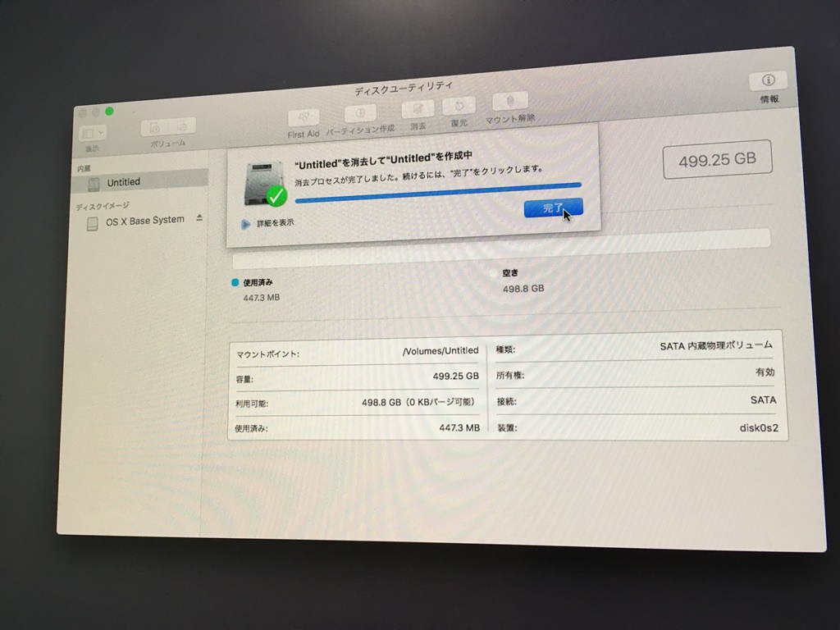840x630 pixels.
Task: Eject the OS X Base System image
Action: click(x=199, y=217)
